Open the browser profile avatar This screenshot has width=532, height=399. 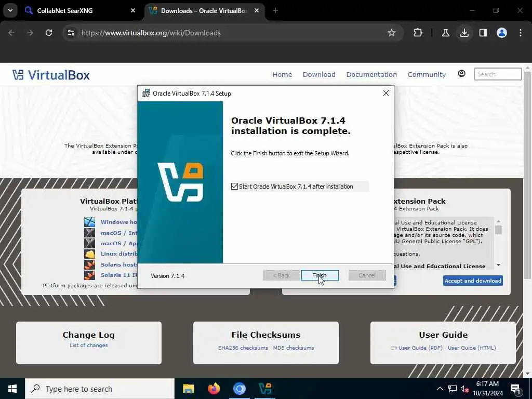[502, 33]
